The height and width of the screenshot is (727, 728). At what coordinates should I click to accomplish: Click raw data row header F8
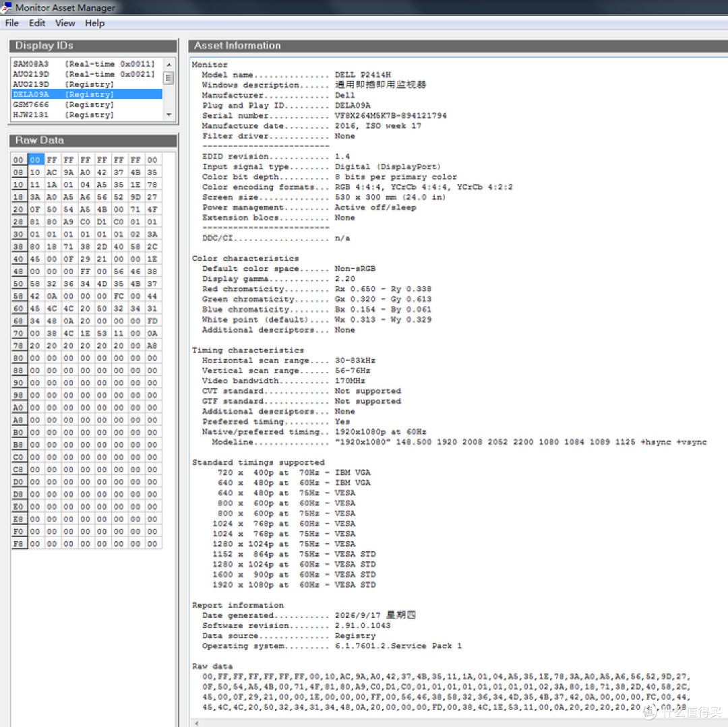(19, 544)
